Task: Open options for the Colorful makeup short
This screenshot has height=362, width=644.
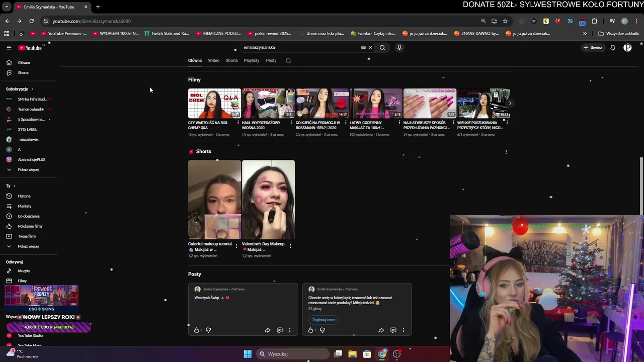Action: (x=236, y=246)
